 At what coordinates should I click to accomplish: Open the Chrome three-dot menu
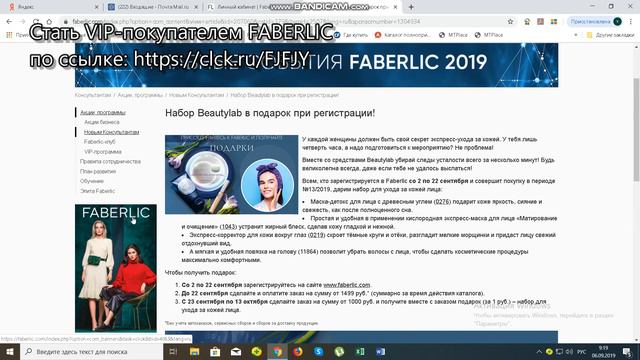click(x=631, y=21)
